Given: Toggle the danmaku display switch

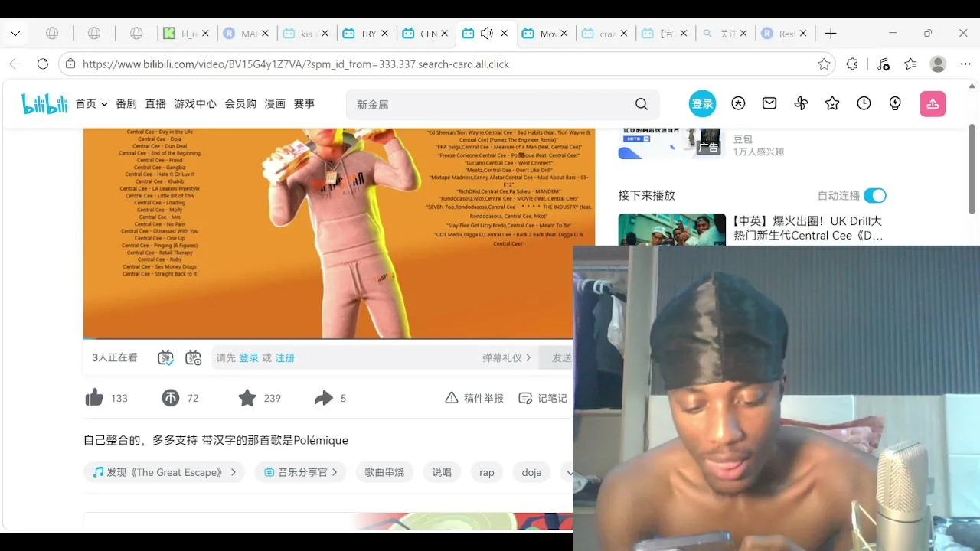Looking at the screenshot, I should tap(166, 357).
